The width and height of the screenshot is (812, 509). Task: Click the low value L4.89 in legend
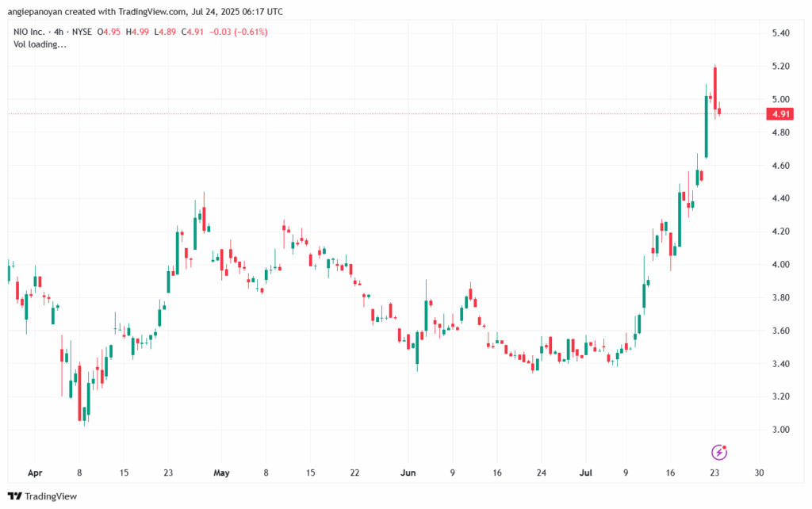tap(165, 32)
